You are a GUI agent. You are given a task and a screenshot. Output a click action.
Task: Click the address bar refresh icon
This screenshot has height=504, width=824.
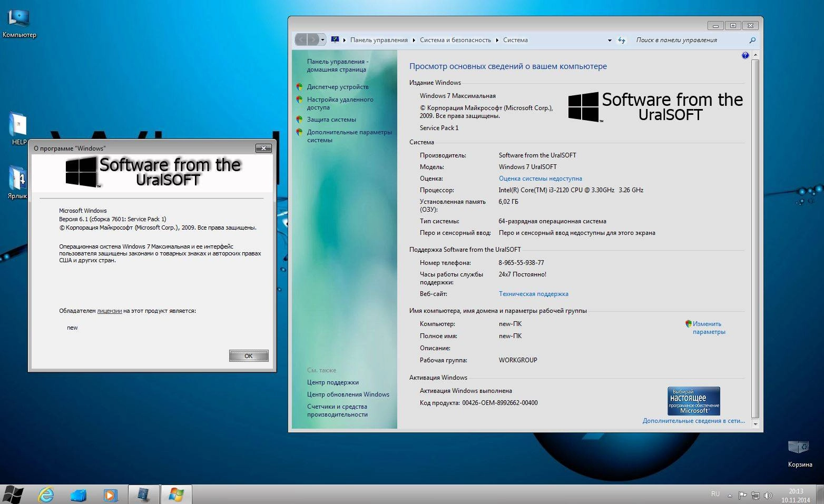(x=622, y=40)
